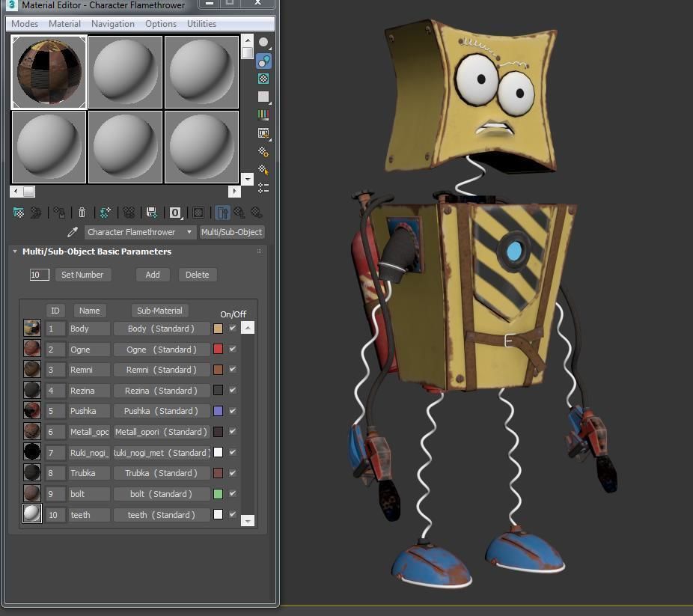This screenshot has width=693, height=616.
Task: Click the Make Preview filmstrip icon
Action: pos(263,133)
